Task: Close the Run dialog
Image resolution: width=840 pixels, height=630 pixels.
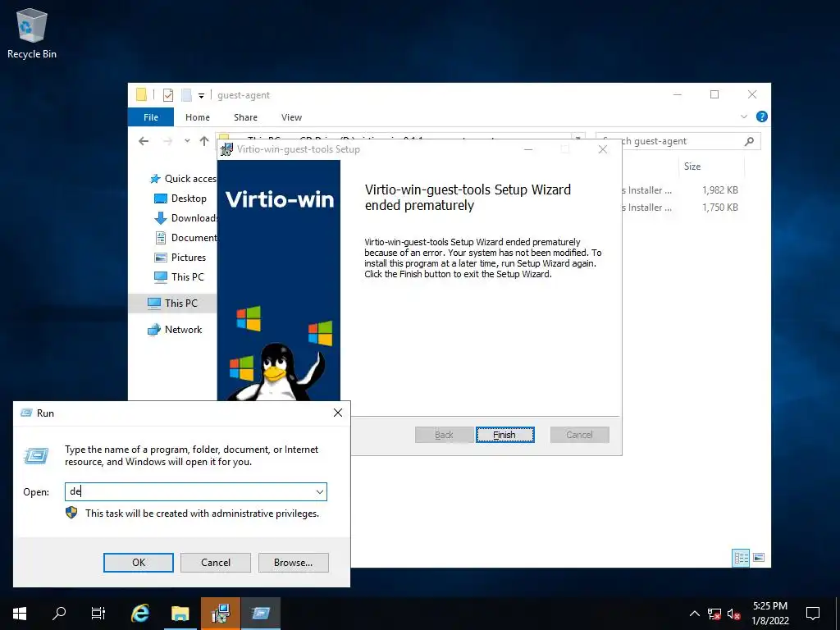Action: click(x=337, y=413)
